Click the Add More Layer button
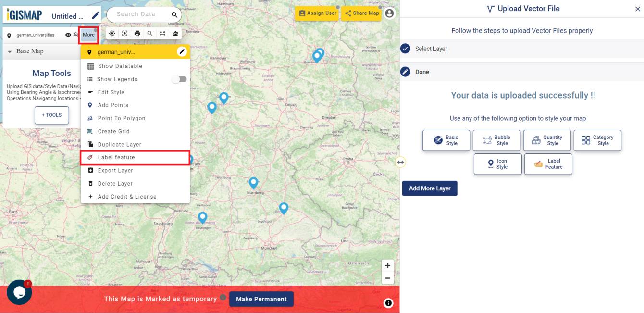The width and height of the screenshot is (644, 313). click(429, 188)
